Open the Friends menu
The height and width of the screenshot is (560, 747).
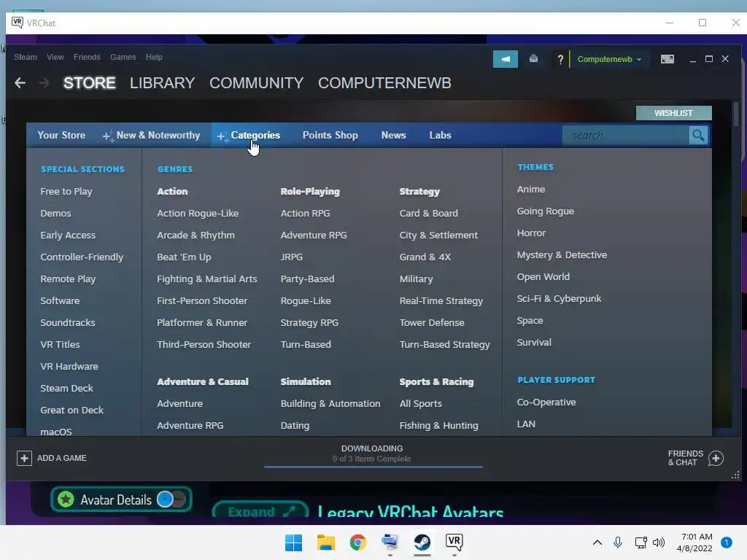coord(87,57)
